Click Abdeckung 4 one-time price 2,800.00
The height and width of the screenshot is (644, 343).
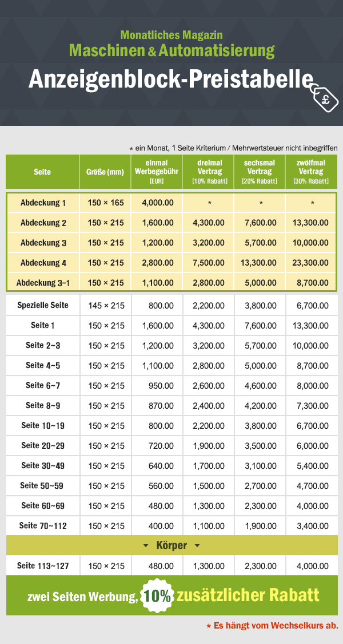(156, 263)
